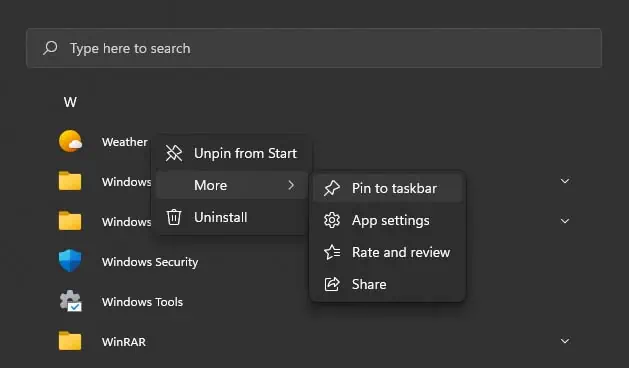This screenshot has width=629, height=368.
Task: Click the unpin icon beside Unpin from Start
Action: pos(174,153)
